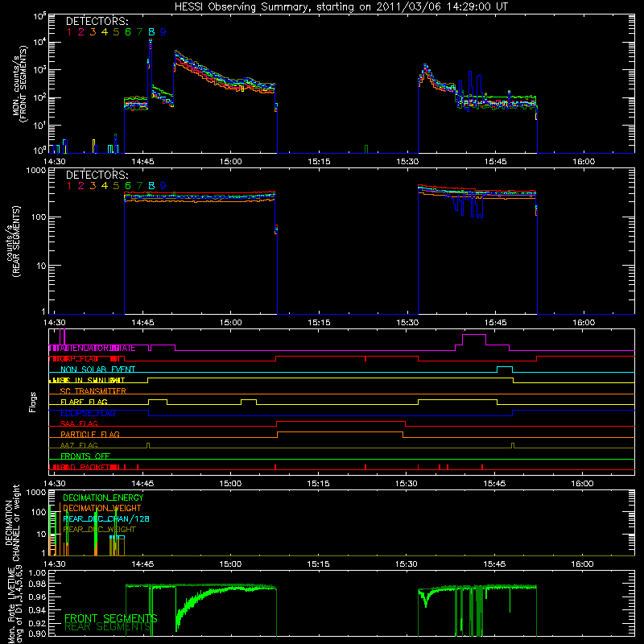Image resolution: width=644 pixels, height=644 pixels.
Task: Select detector 9 legend number in front segments plot
Action: pos(163,32)
